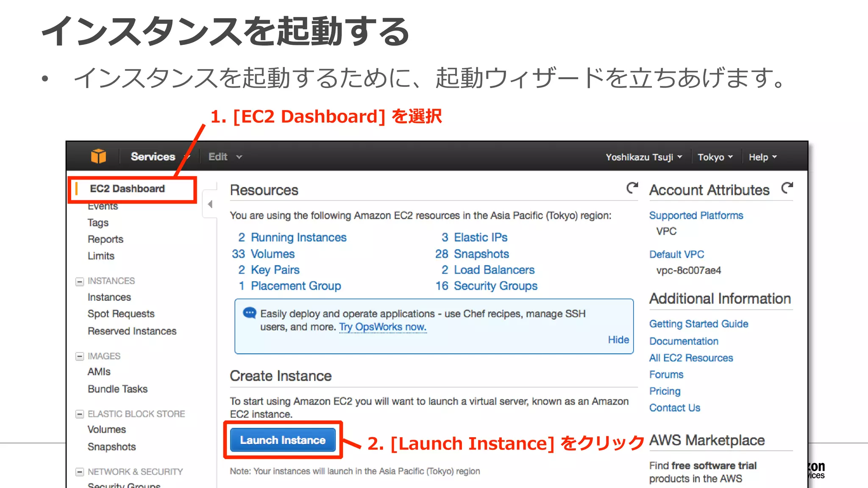Refresh the Account Attributes panel
This screenshot has width=868, height=488.
787,188
